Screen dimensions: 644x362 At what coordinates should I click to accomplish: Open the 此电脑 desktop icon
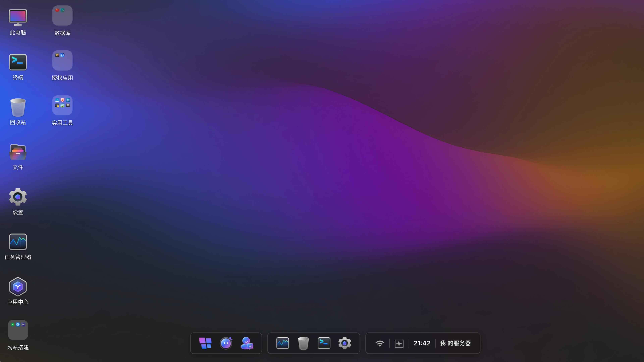click(18, 17)
